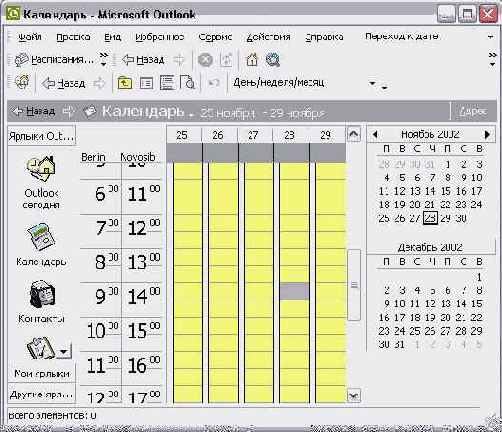Click the Декабрь 2002 month title
Image resolution: width=502 pixels, height=432 pixels.
click(x=430, y=247)
